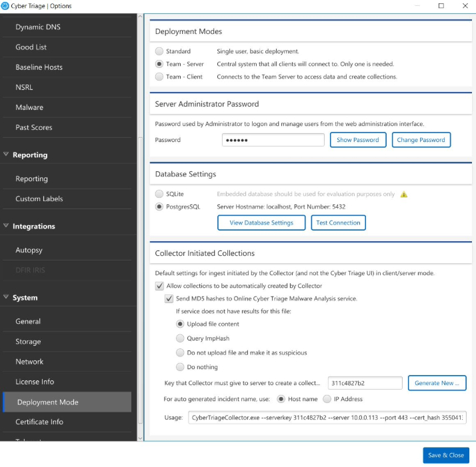476x467 pixels.
Task: Select Query ImpHash option
Action: (180, 338)
